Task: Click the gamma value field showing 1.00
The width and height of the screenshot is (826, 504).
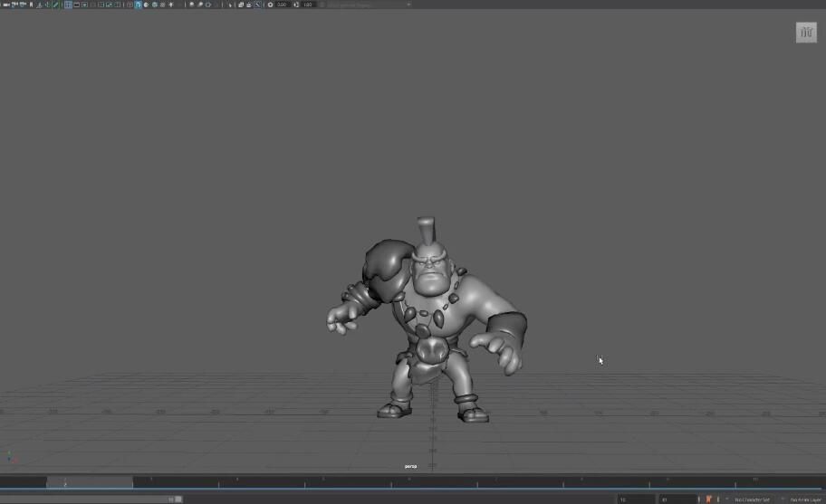Action: point(308,5)
